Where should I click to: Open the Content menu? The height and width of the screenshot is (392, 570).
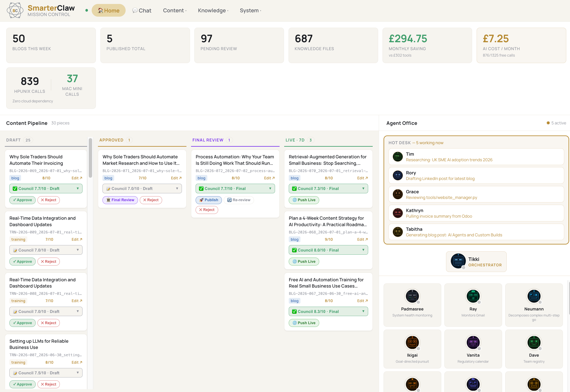tap(175, 10)
